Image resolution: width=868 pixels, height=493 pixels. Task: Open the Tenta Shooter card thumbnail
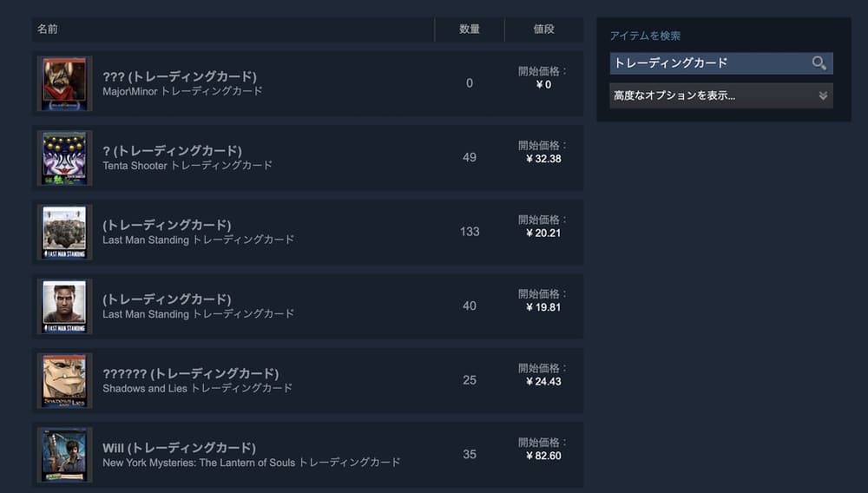(x=64, y=158)
